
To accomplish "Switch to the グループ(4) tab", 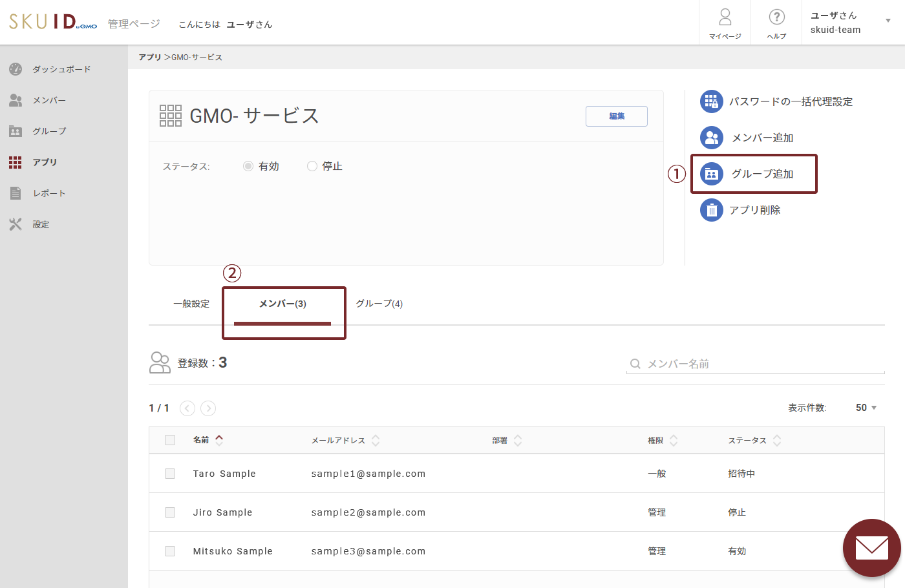I will (x=379, y=304).
